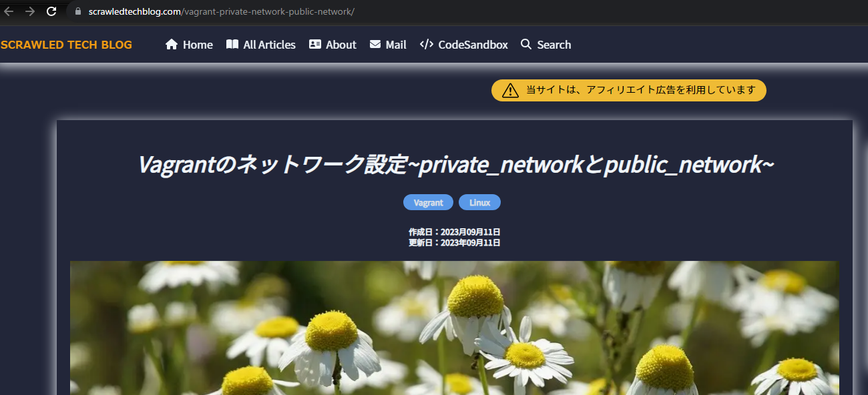Open the SCRAWLED TECH BLOG logo link
This screenshot has width=868, height=395.
point(66,45)
